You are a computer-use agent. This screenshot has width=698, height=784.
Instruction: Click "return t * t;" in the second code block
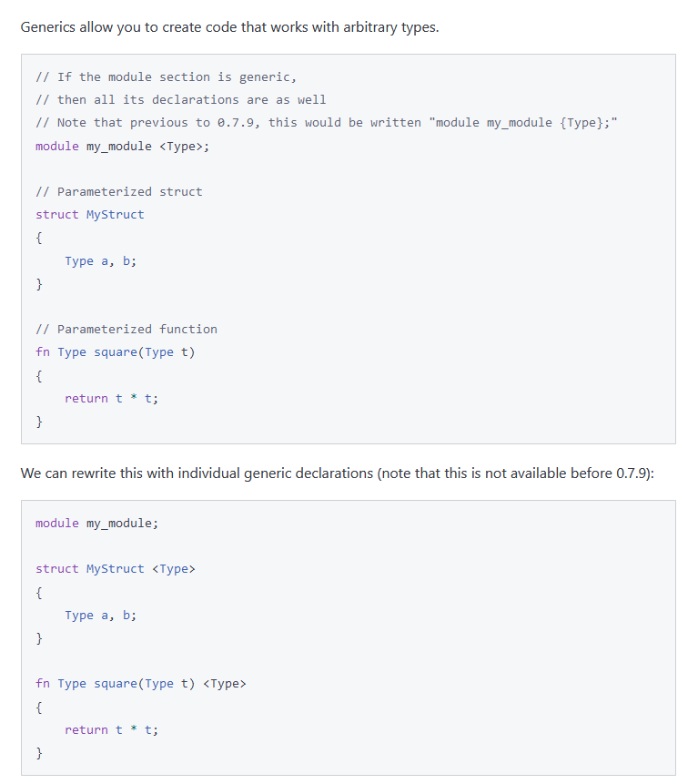click(x=111, y=730)
